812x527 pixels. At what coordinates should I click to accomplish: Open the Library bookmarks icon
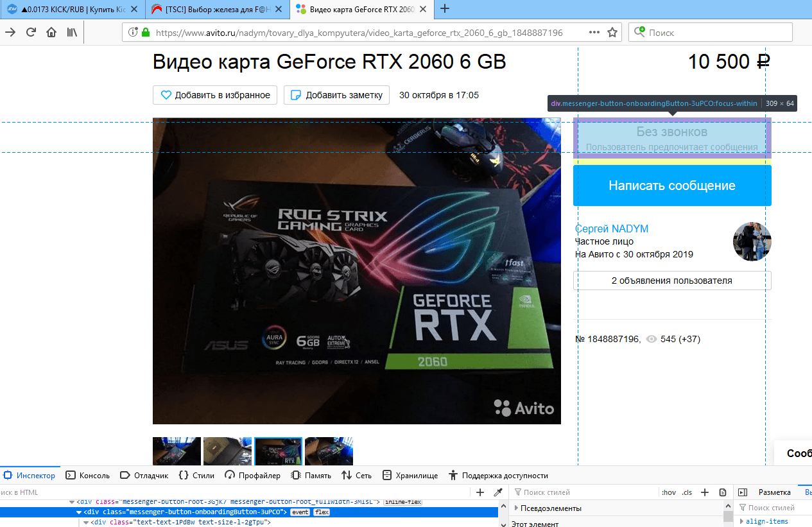72,32
